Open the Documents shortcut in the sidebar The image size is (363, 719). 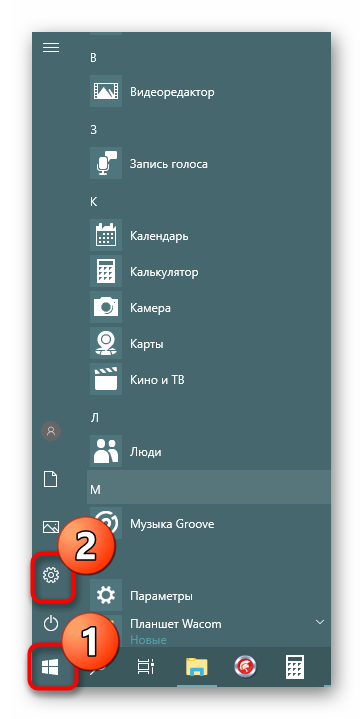pyautogui.click(x=51, y=479)
